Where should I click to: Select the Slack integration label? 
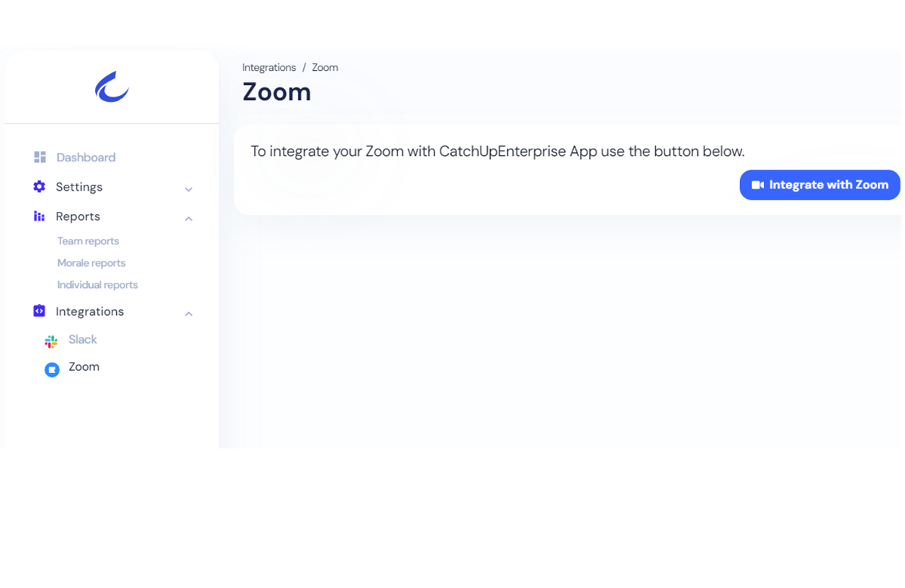coord(83,340)
